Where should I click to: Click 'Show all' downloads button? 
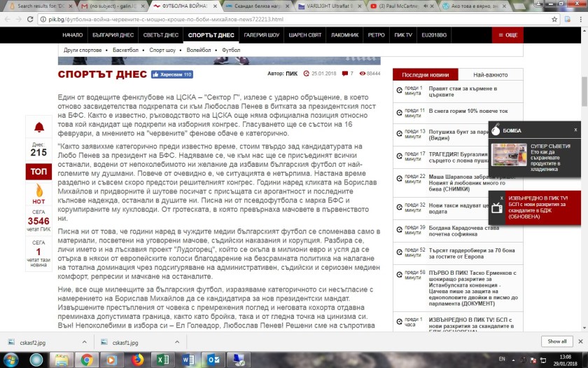pos(557,341)
